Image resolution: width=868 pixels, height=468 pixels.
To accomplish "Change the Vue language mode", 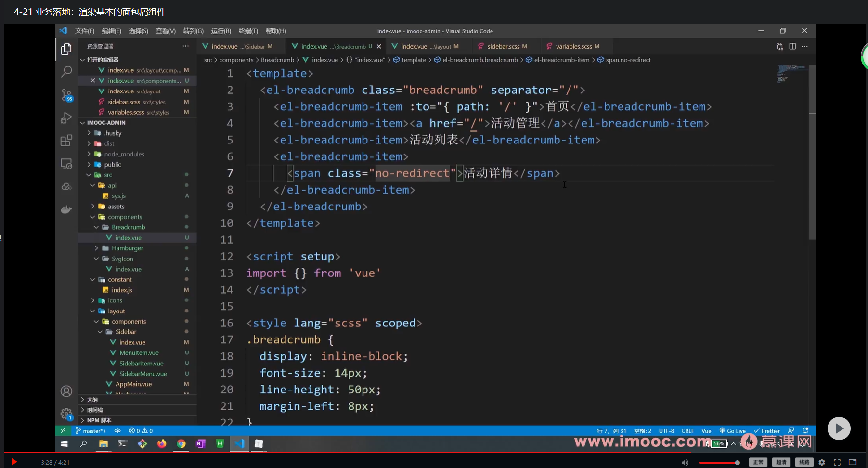I will [706, 431].
